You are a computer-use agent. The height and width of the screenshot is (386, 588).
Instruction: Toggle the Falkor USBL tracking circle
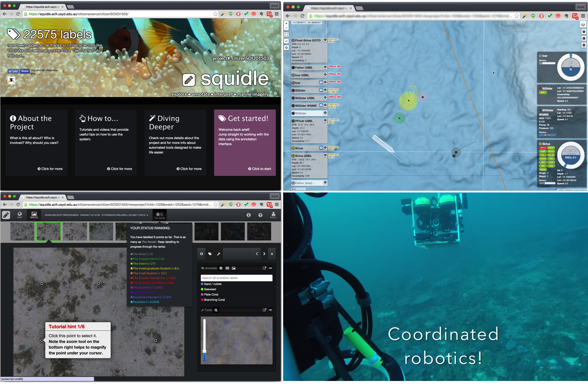click(x=293, y=68)
